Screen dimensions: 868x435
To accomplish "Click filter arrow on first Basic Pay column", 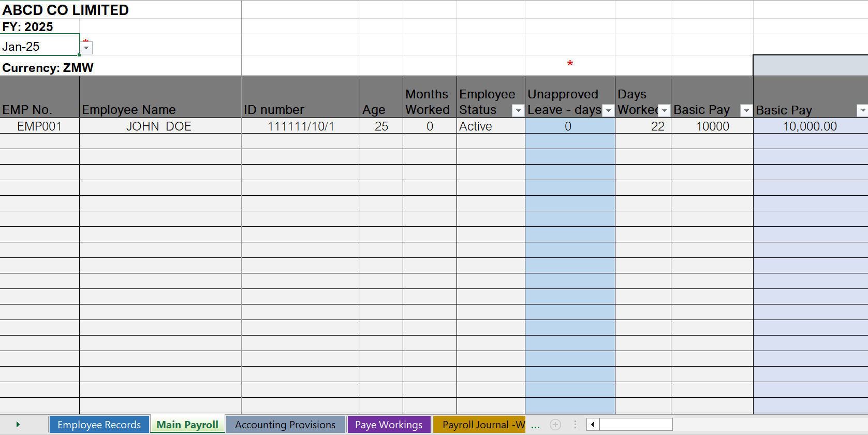I will (x=746, y=110).
